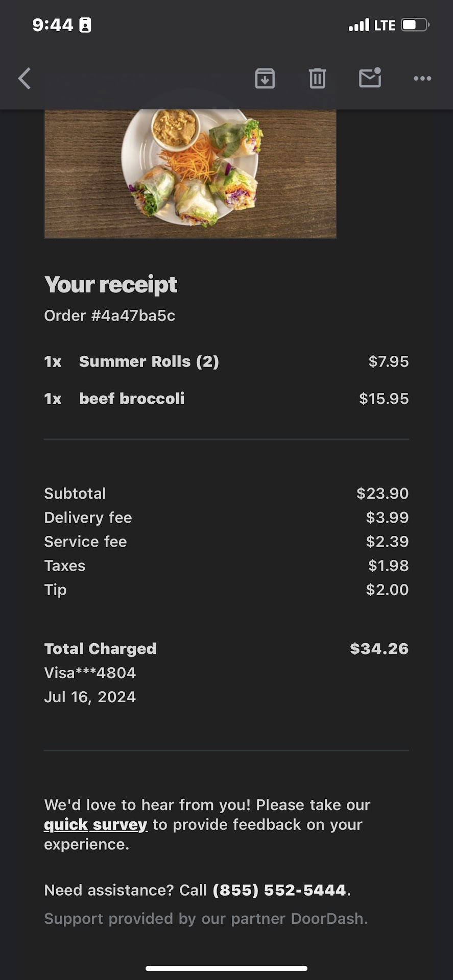Viewport: 453px width, 980px height.
Task: Tap the beef broccoli line item
Action: [132, 399]
